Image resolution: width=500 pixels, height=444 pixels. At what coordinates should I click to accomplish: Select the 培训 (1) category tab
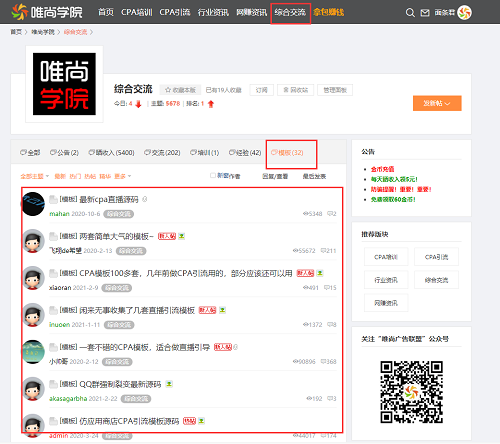(205, 153)
